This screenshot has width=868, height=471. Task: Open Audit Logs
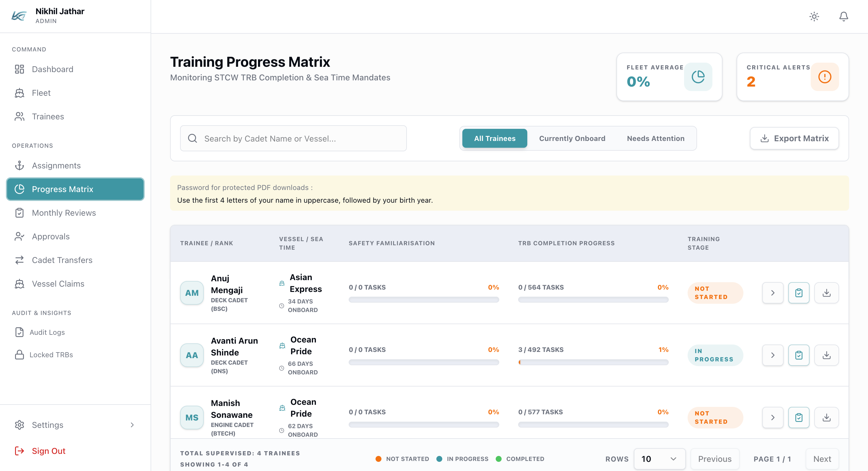75,332
